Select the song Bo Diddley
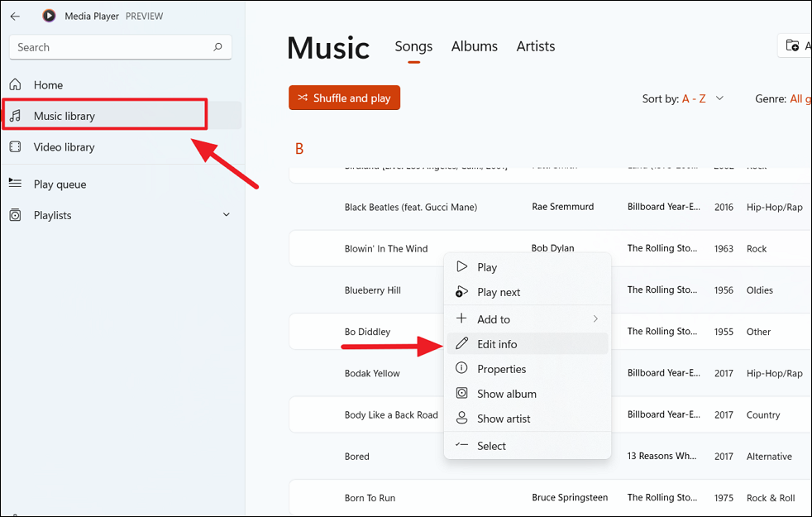The width and height of the screenshot is (812, 517). (367, 332)
